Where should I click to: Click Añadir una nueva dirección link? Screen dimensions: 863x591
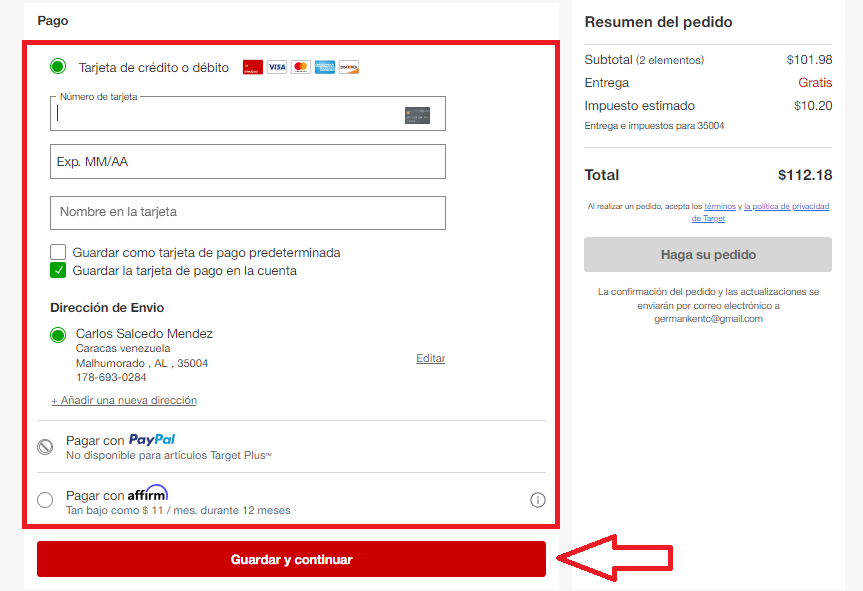(124, 400)
